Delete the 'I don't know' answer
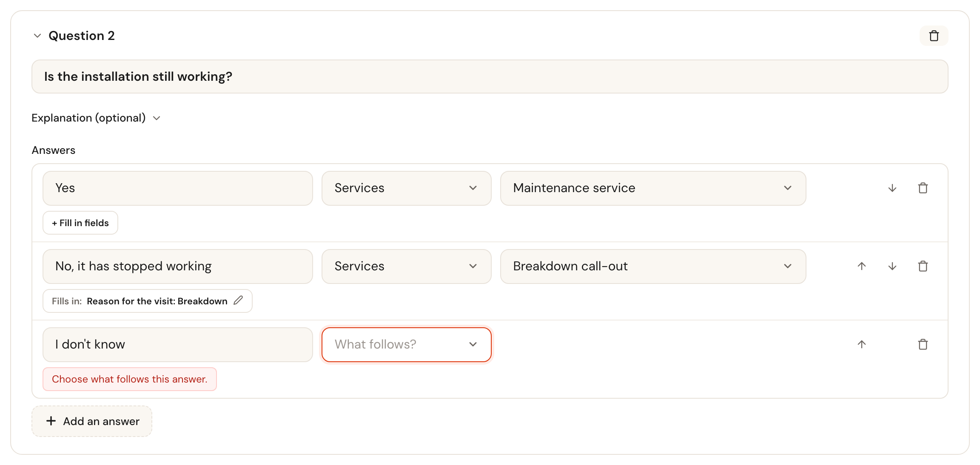The width and height of the screenshot is (980, 465). pos(923,345)
